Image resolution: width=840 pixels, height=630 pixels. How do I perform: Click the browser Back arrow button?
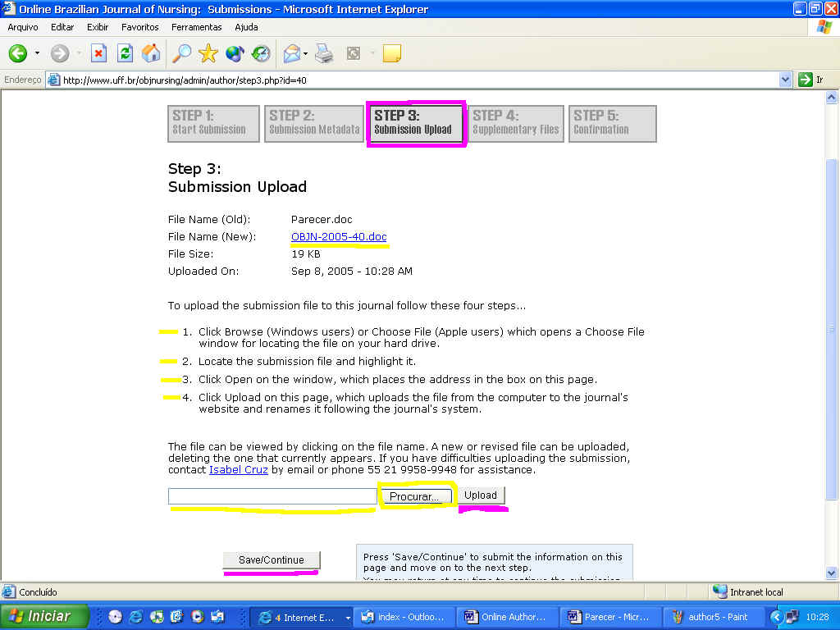[x=18, y=54]
